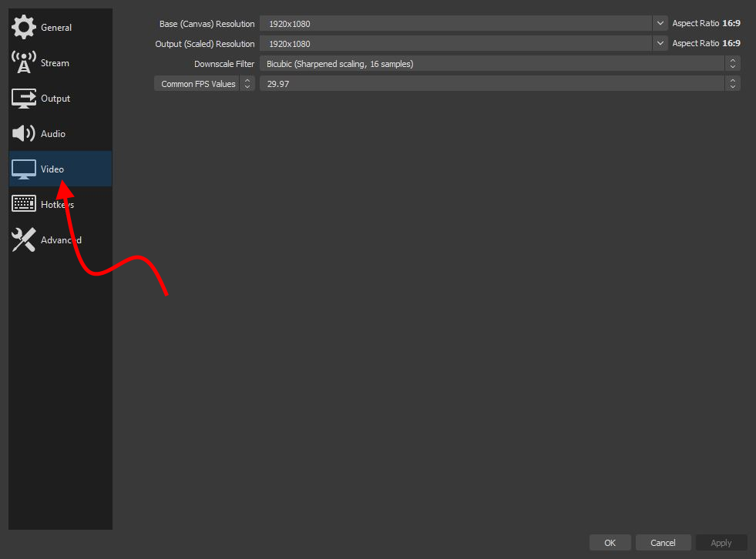Go to Output settings label
Viewport: 756px width, 559px height.
pos(55,99)
